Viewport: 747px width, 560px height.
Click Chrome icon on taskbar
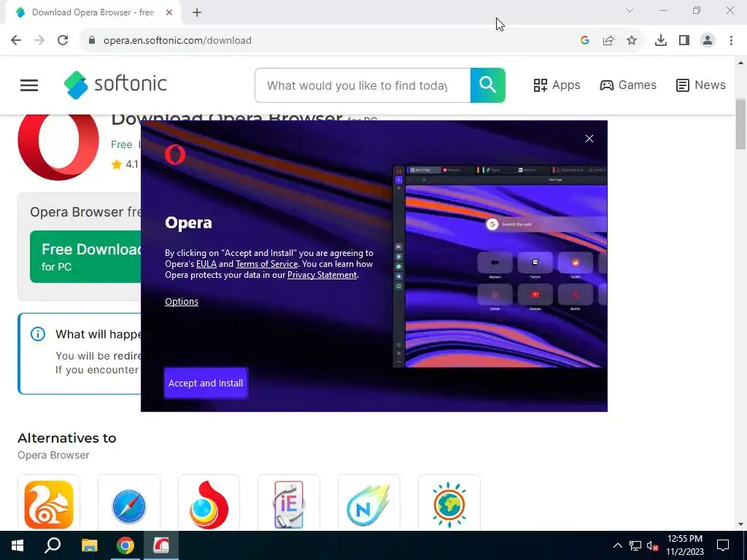click(x=125, y=545)
